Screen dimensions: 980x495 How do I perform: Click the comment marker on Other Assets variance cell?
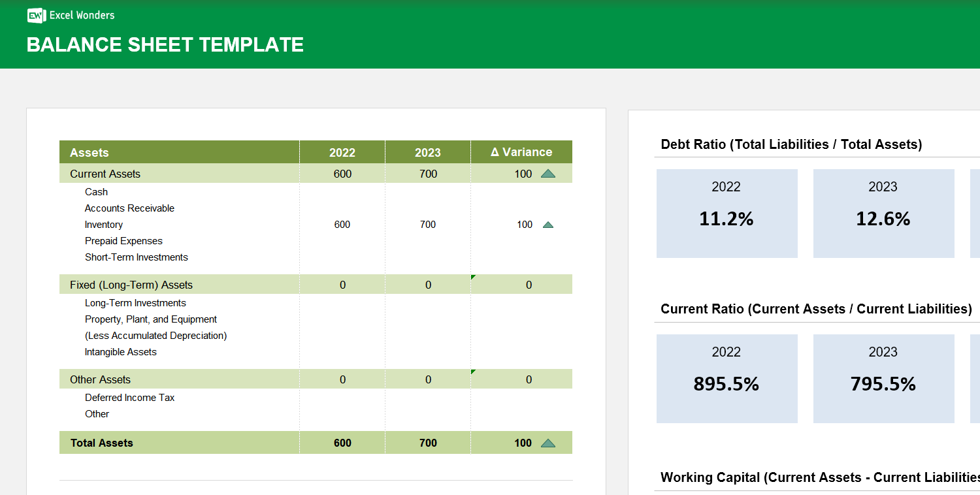(x=472, y=372)
